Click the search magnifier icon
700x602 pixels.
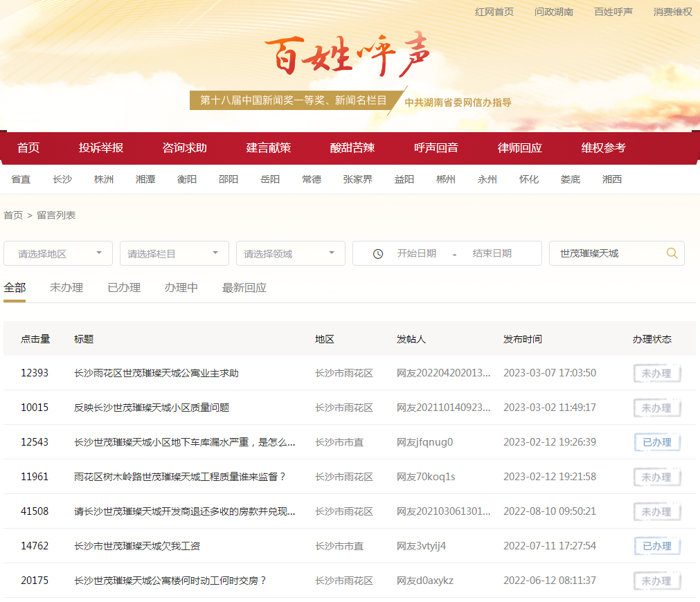(672, 253)
